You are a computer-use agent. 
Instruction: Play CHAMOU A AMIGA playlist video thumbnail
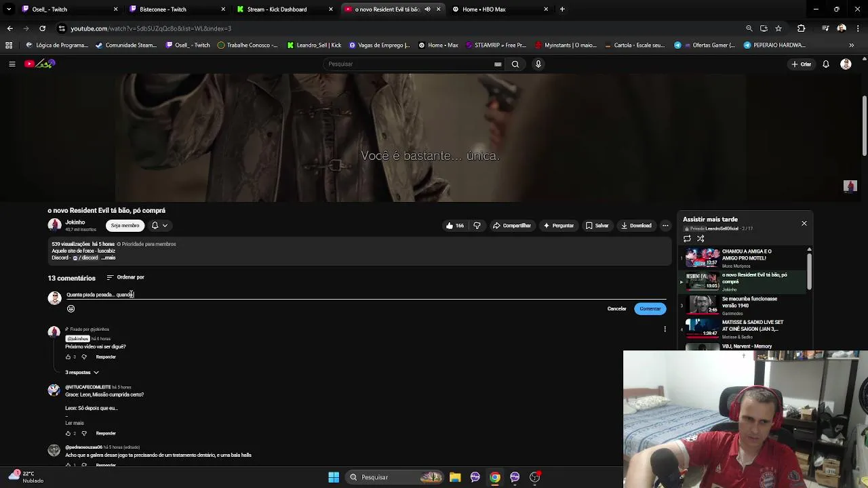click(702, 258)
